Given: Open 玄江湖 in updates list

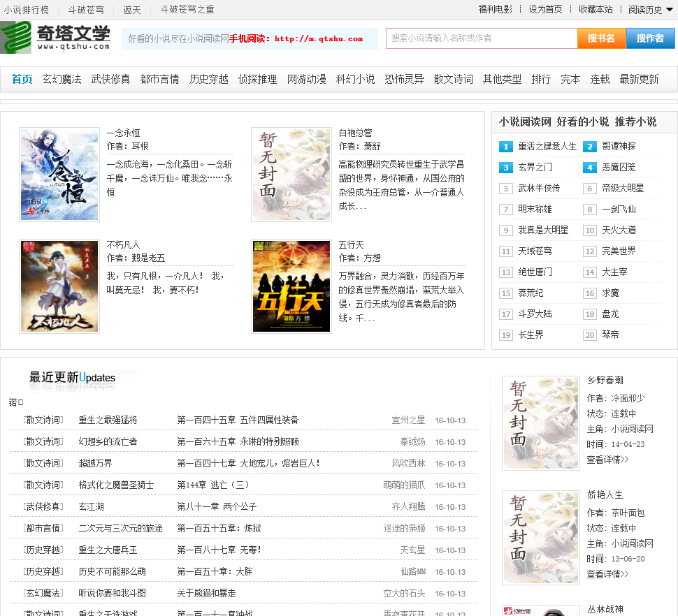Looking at the screenshot, I should click(92, 506).
